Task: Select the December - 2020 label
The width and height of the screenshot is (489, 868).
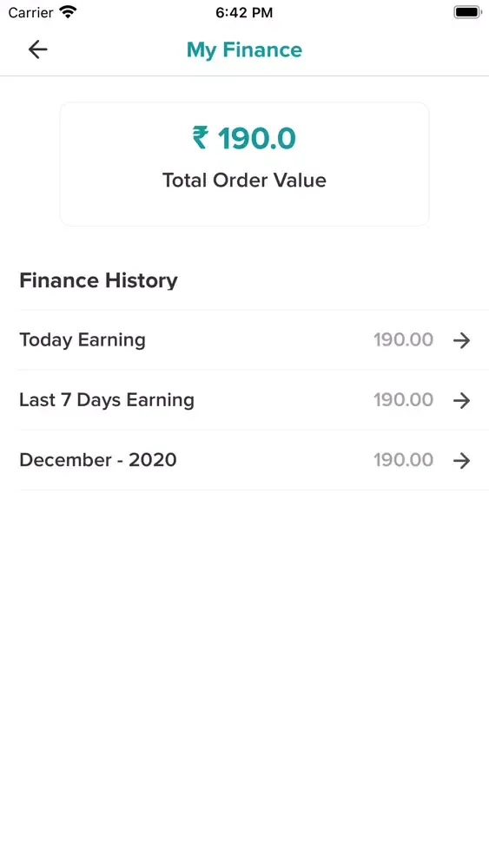Action: click(98, 459)
